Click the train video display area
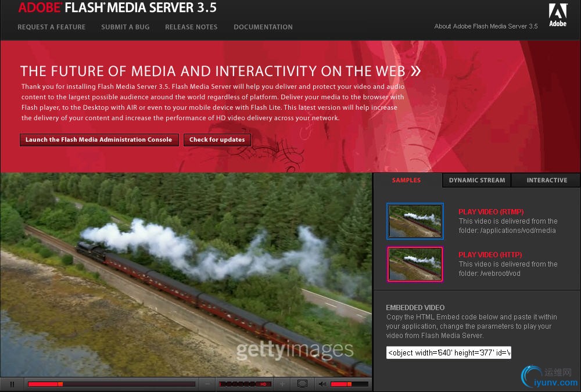This screenshot has height=392, width=581. [186, 275]
